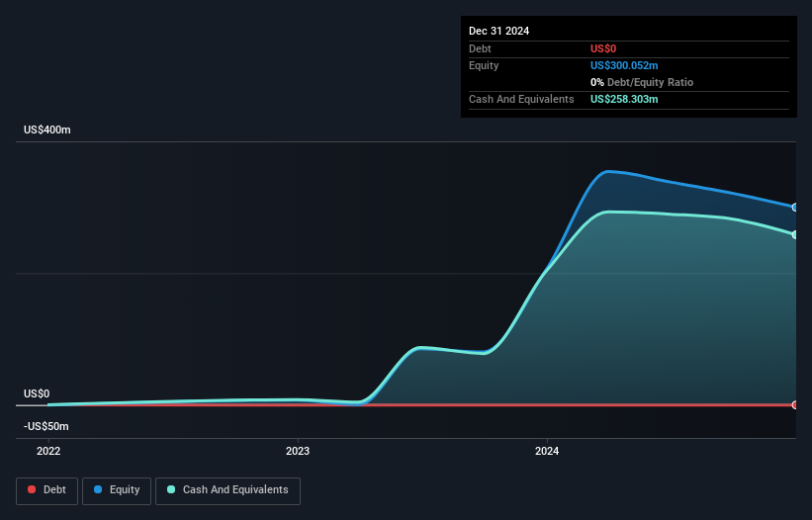Click Cash And Equivalents label in tooltip
This screenshot has width=812, height=520.
(521, 99)
